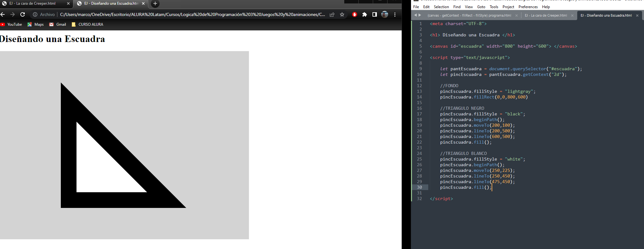
Task: Close the 'Diseñando una Escuadra' browser tab
Action: [143, 3]
